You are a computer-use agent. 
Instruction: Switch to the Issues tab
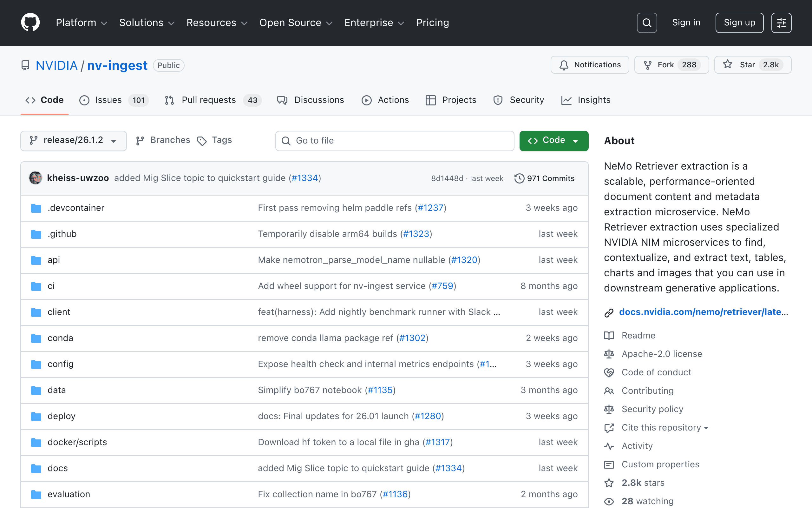114,100
